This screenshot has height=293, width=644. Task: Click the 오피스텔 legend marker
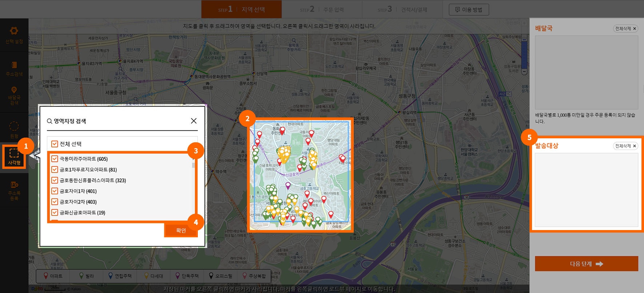coord(220,276)
